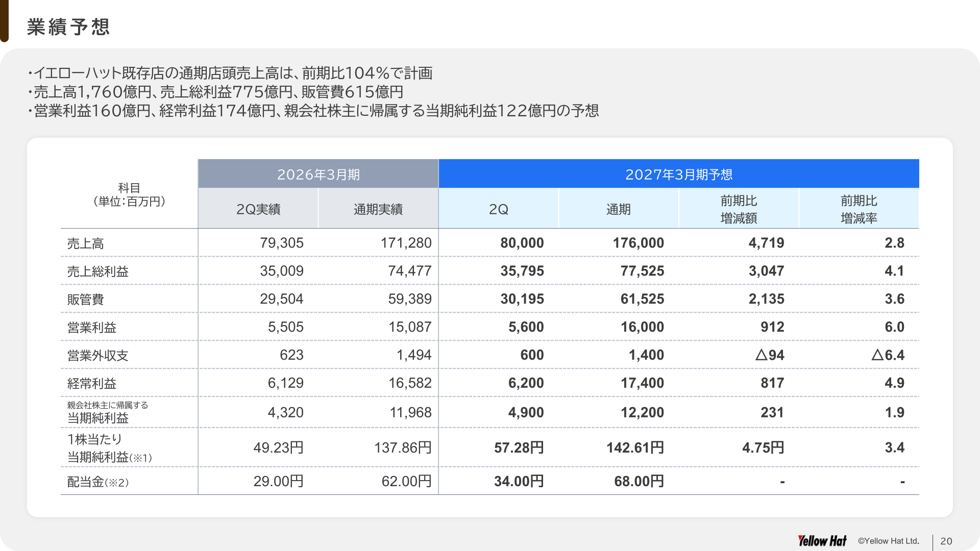Click the increase amount 817

coord(772,383)
